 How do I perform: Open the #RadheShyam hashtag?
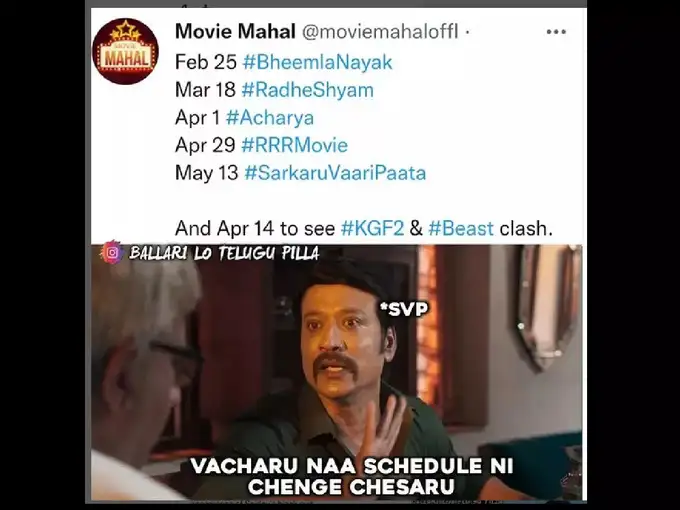(307, 90)
